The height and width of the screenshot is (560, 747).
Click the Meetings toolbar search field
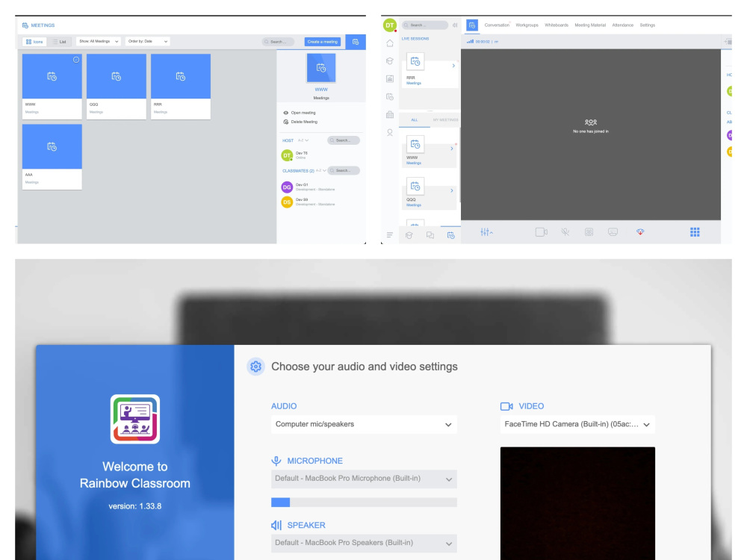(278, 42)
